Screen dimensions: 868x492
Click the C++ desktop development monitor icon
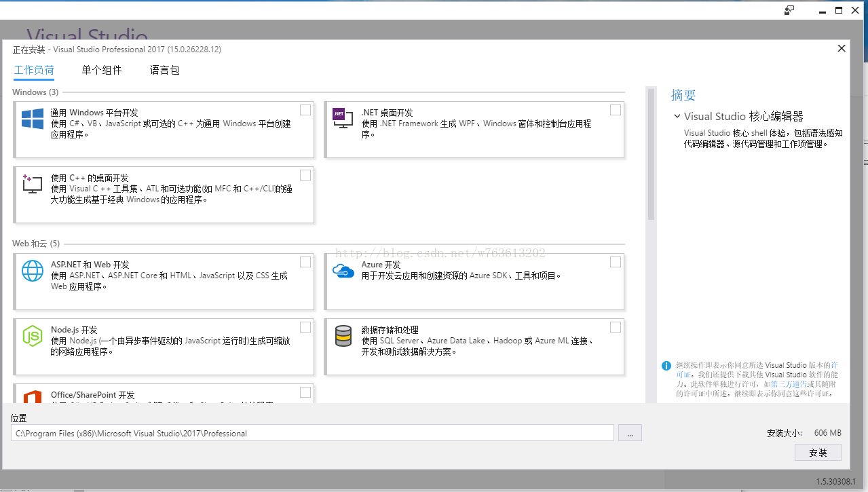click(x=33, y=184)
